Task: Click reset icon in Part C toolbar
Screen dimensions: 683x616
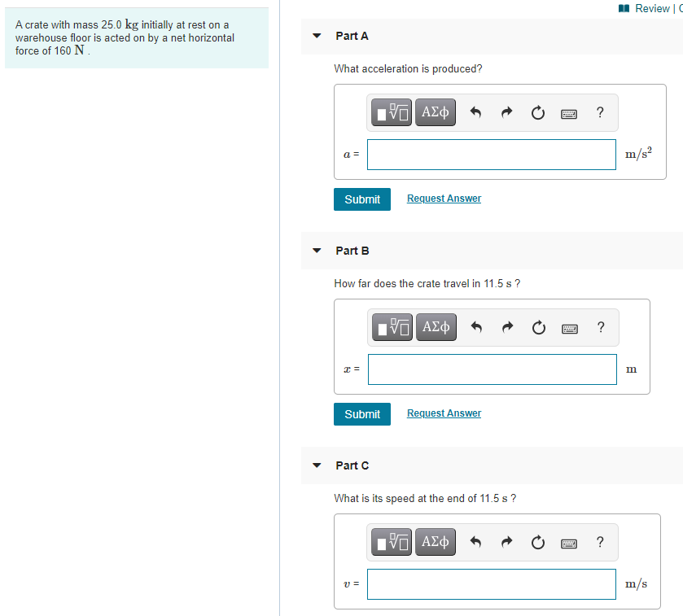Action: [538, 543]
